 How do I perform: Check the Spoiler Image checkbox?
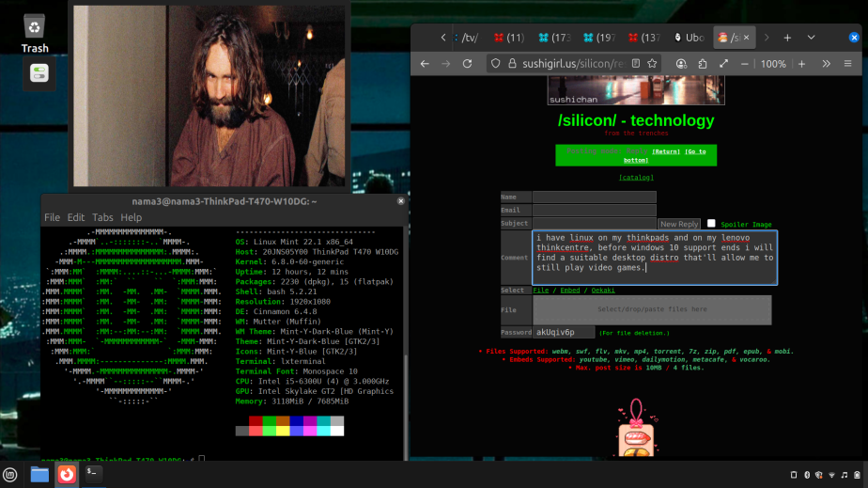coord(711,224)
